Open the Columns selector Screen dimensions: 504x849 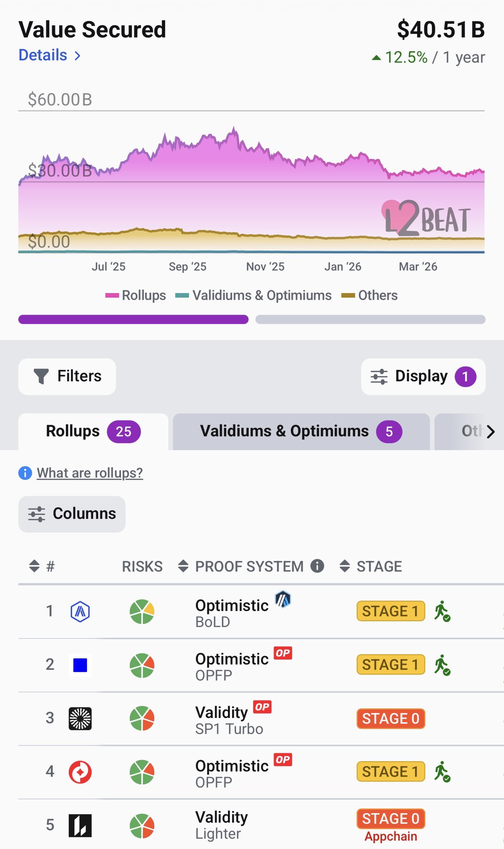72,514
